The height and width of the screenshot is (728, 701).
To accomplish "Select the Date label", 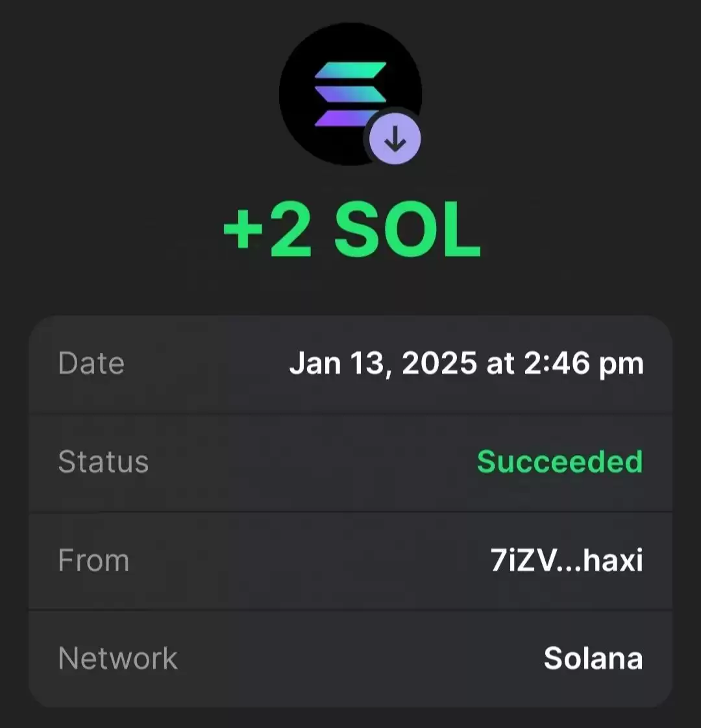I will [x=91, y=363].
